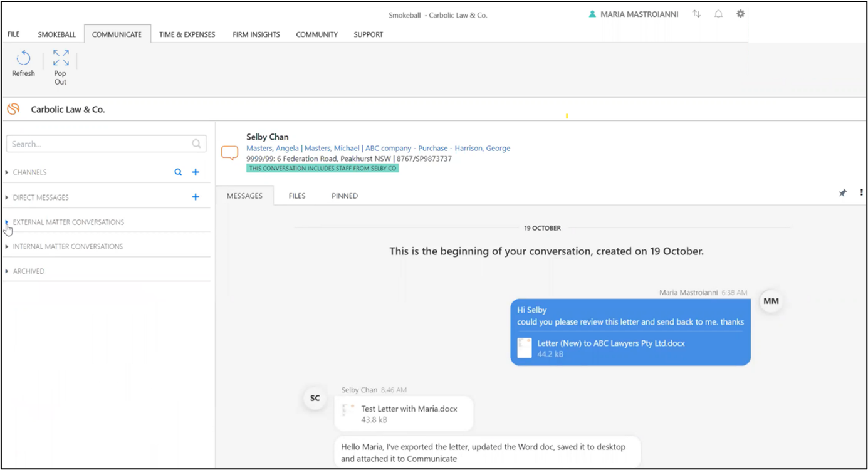Viewport: 868px width, 470px height.
Task: Click the Carbolic Law & Co. firm name
Action: 68,109
